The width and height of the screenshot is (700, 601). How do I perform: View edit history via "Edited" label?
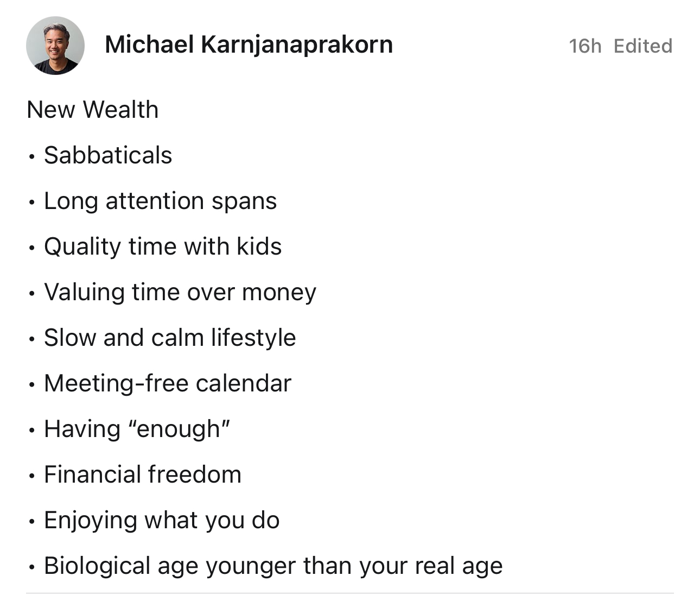(643, 46)
